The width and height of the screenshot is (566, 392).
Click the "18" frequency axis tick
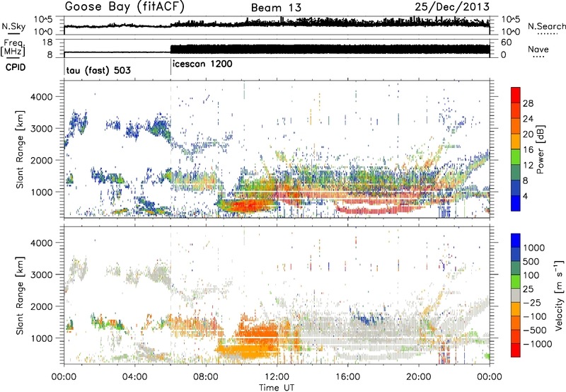47,42
